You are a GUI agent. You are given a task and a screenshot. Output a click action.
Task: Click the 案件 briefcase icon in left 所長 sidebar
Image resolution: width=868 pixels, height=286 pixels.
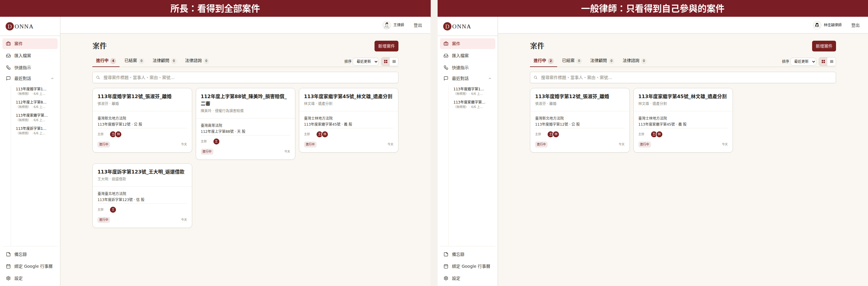click(8, 44)
